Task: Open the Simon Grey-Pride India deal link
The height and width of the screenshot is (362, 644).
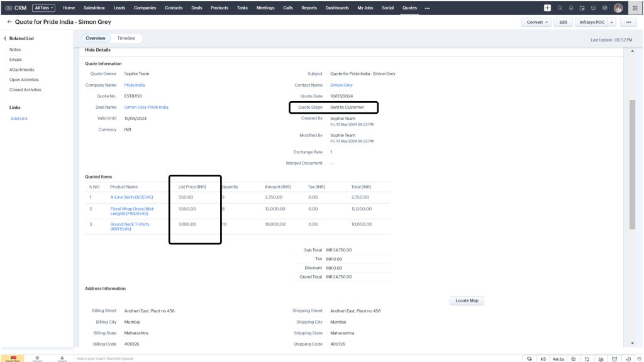Action: (146, 107)
